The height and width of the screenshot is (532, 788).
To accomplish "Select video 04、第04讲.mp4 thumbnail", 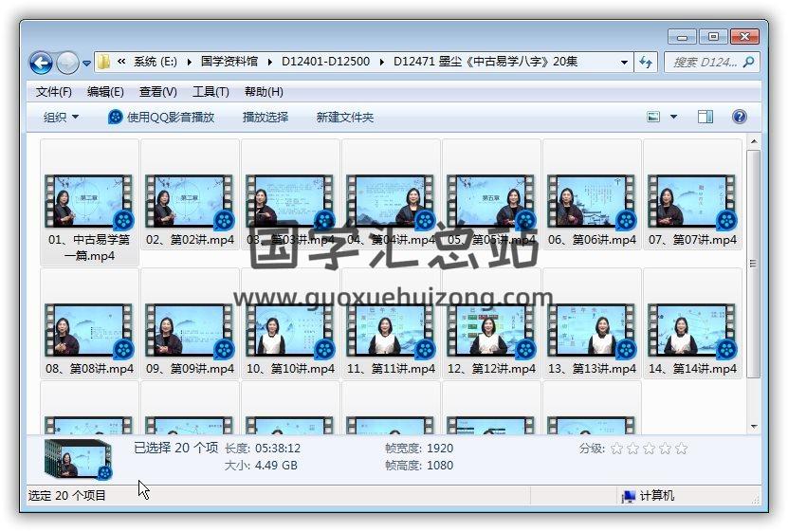I will pyautogui.click(x=391, y=201).
